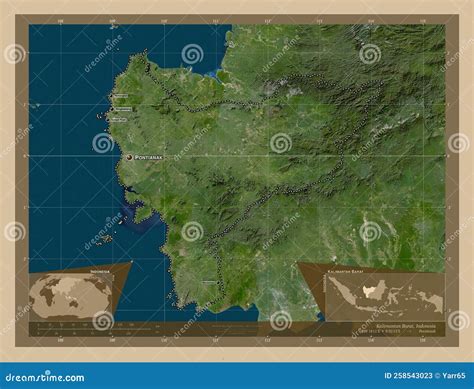Click the Indonesia title above world inset
The height and width of the screenshot is (389, 474).
click(100, 272)
